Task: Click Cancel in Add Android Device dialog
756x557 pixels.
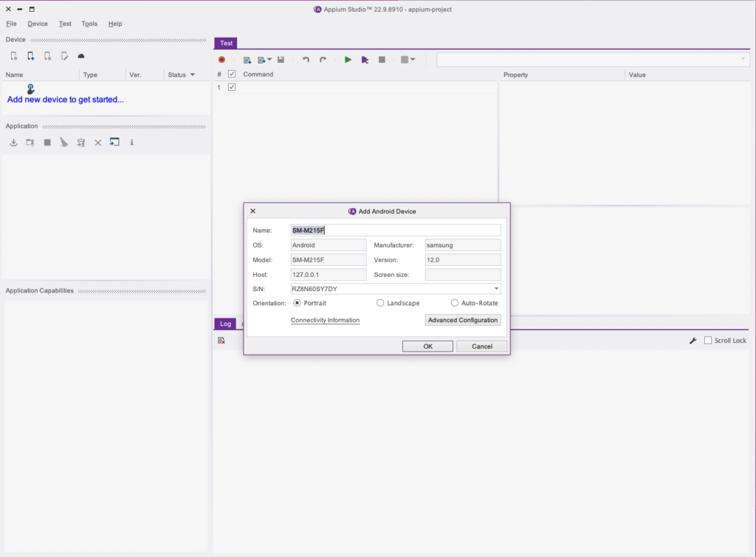Action: click(481, 346)
